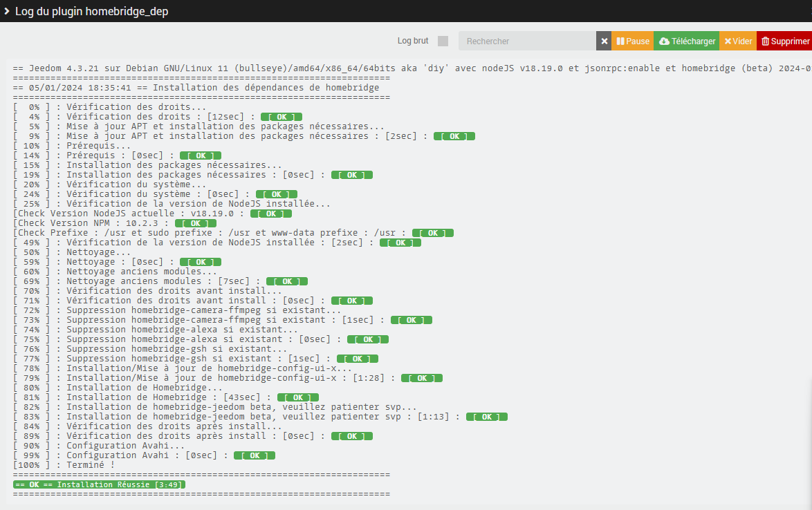Click OK badge on 'Nettoyage anciens modules : [7sec]'
The image size is (812, 510).
coord(287,281)
